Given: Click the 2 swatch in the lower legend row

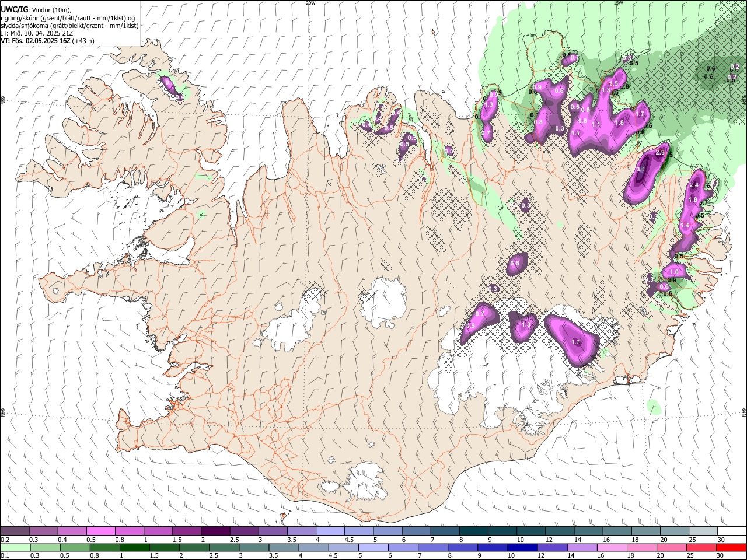Looking at the screenshot, I should point(194,547).
